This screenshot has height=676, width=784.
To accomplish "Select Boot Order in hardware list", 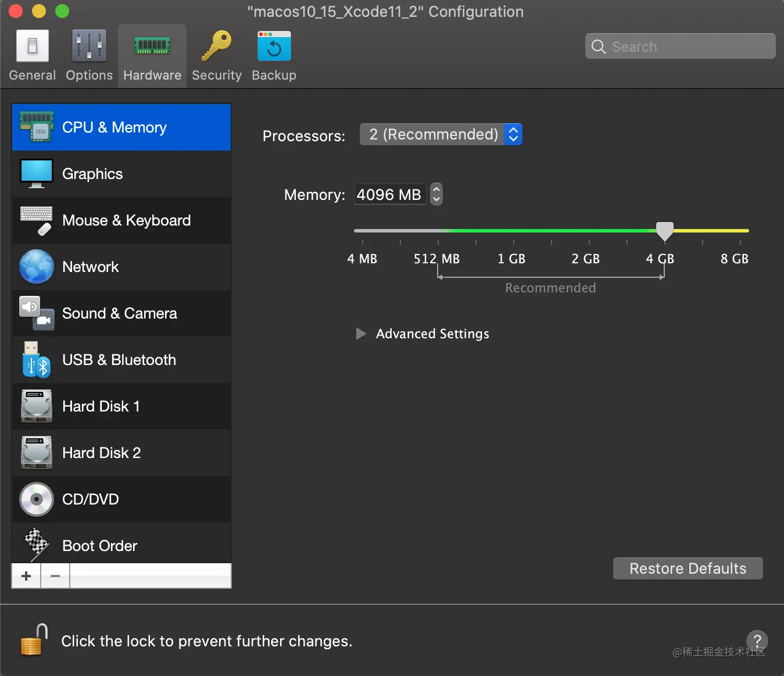I will (x=121, y=543).
